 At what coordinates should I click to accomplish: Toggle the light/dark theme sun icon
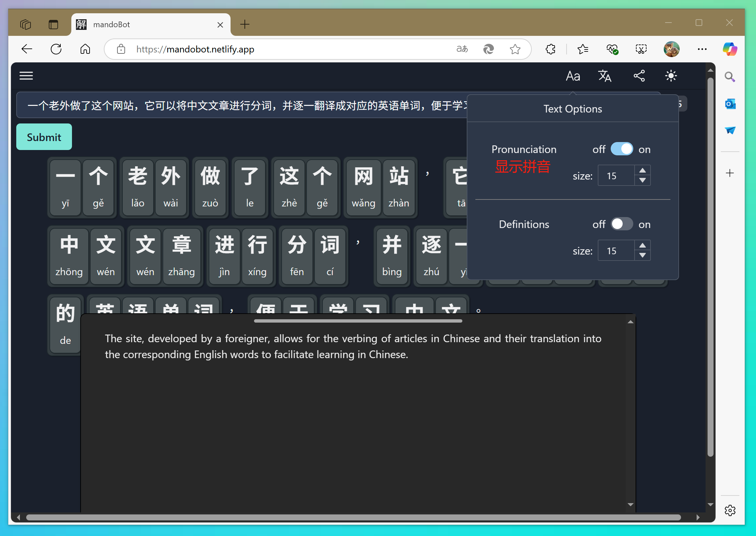(x=671, y=76)
